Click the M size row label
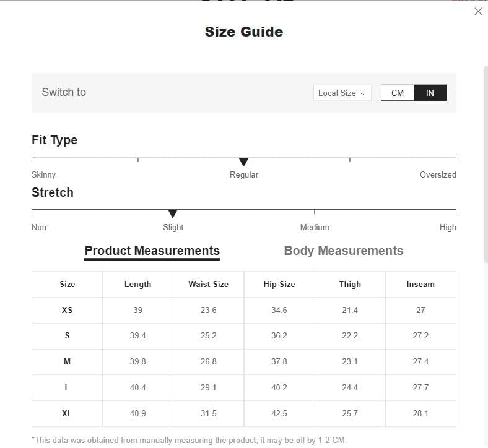Viewport: 488px width, 448px height. (68, 361)
